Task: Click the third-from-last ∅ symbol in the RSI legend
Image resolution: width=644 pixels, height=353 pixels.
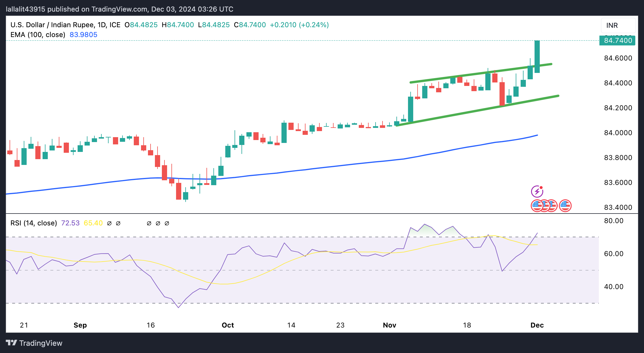Action: pos(149,223)
